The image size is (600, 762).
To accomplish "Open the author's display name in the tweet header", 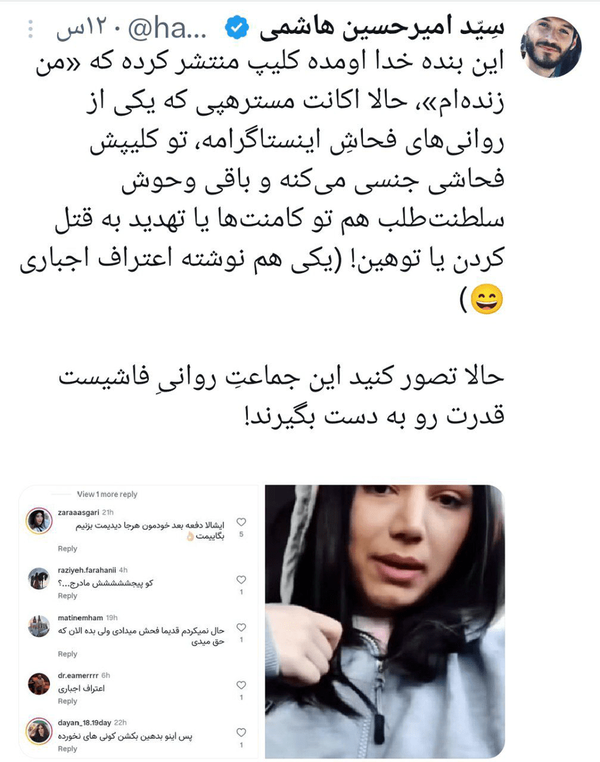I will pos(381,29).
